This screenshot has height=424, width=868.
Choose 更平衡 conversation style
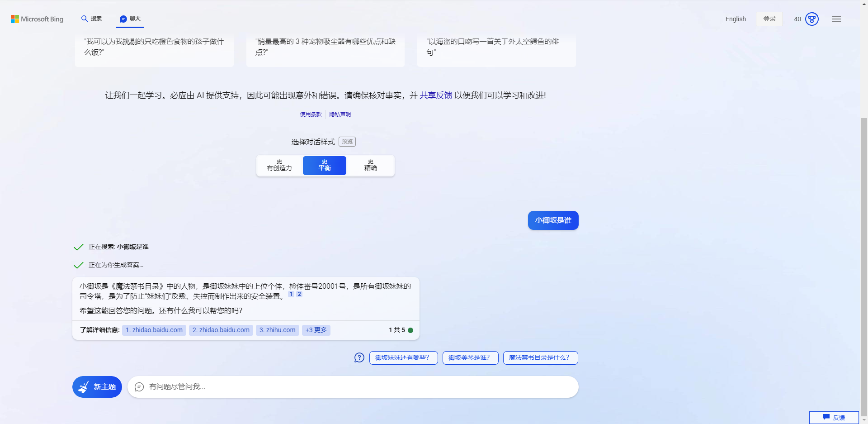pyautogui.click(x=325, y=165)
